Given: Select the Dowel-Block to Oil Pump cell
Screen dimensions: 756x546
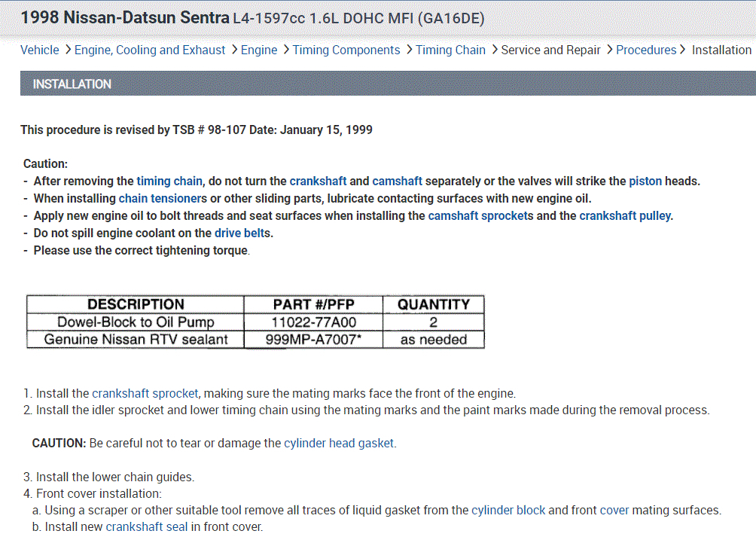Looking at the screenshot, I should 136,322.
